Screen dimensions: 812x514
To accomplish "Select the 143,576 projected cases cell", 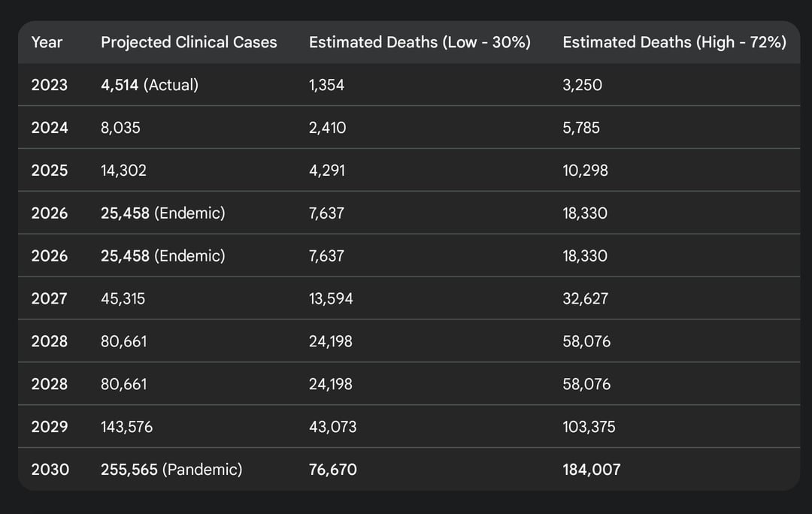I will (x=126, y=427).
